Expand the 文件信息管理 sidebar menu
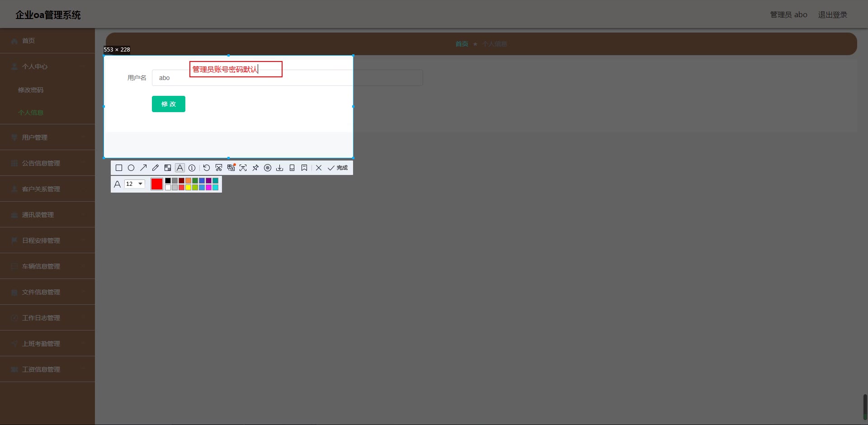 click(47, 292)
